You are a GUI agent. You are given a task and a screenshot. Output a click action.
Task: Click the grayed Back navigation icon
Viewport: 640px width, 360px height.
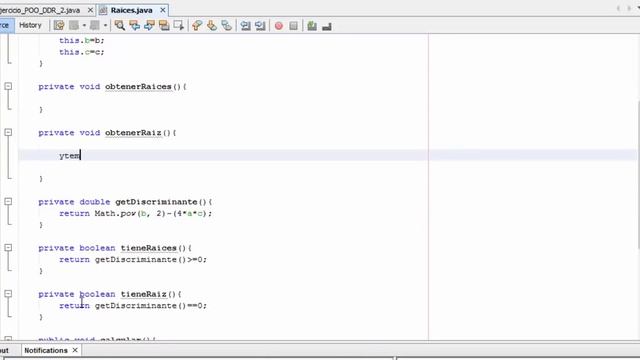(x=74, y=26)
